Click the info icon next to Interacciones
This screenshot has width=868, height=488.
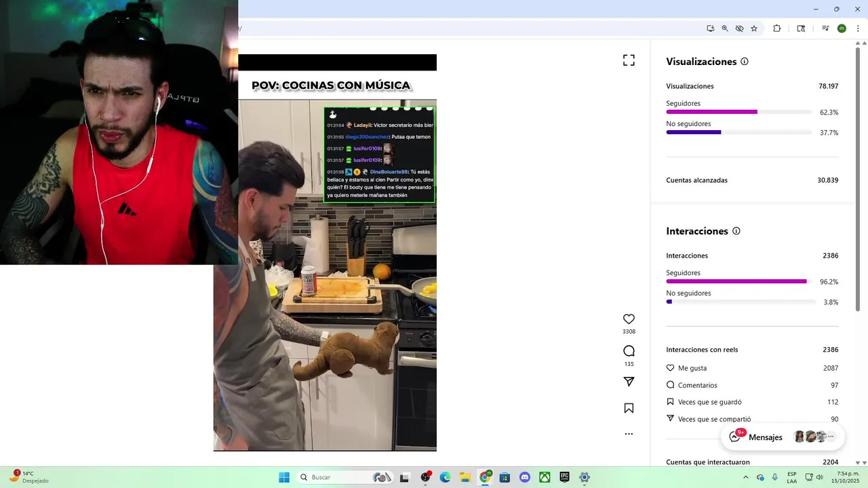[736, 231]
